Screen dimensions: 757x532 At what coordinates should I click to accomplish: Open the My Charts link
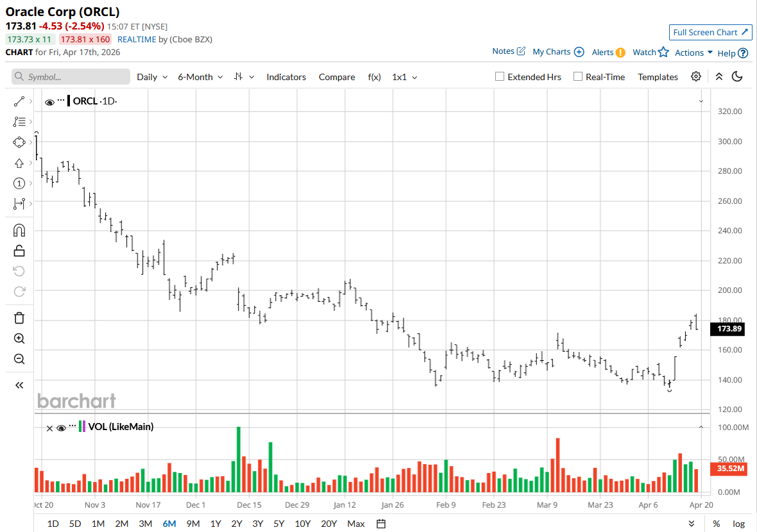(558, 52)
